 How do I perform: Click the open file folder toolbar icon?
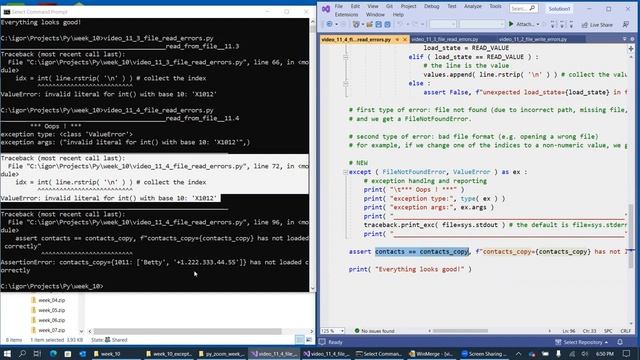369,24
